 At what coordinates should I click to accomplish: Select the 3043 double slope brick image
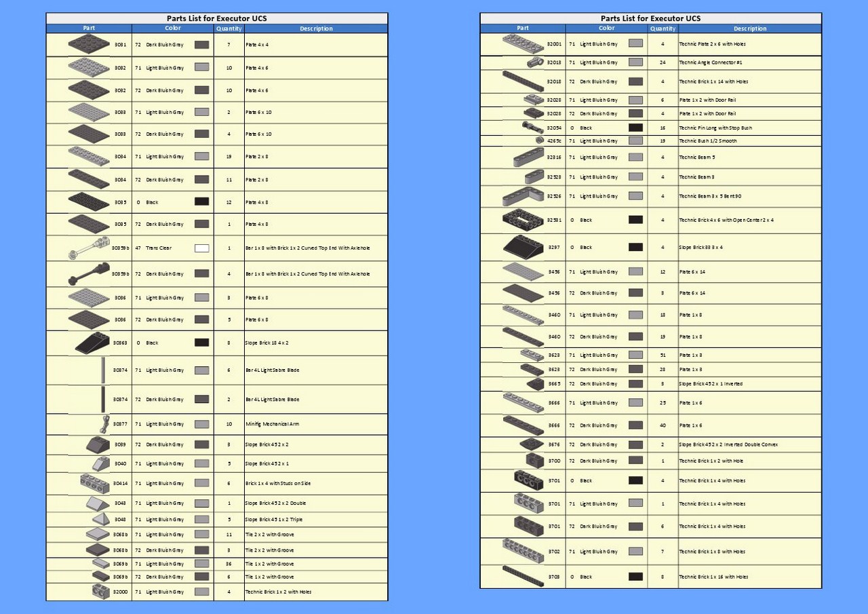98,503
